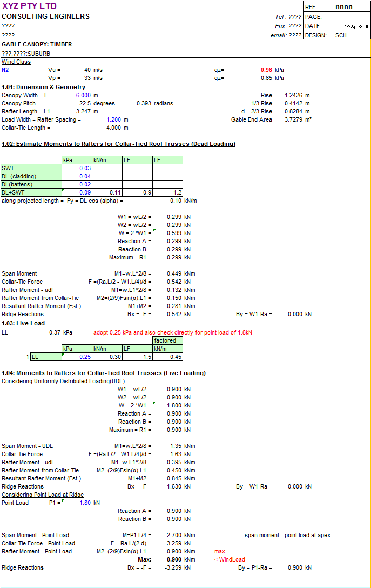
Task: Click the N2 wind class cell
Action: tap(5, 70)
